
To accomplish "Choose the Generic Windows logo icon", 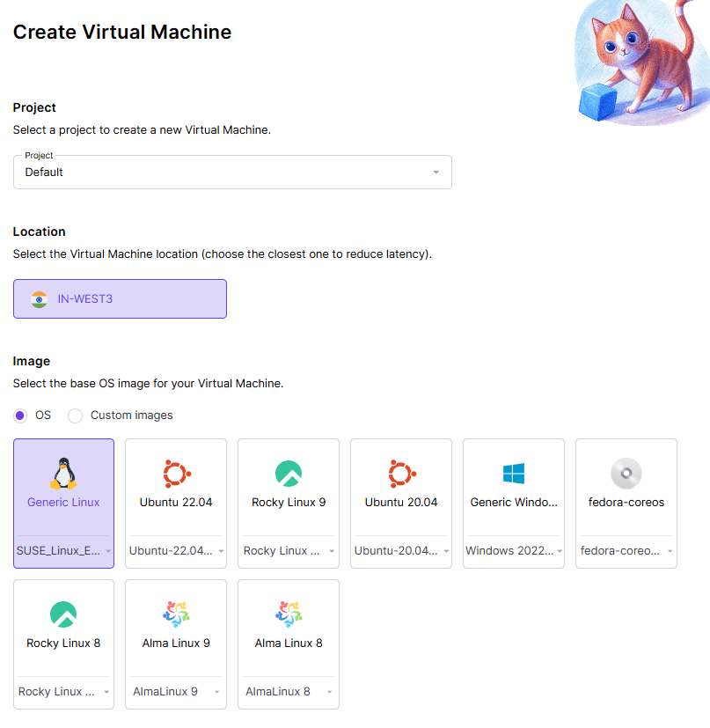I will (x=514, y=474).
